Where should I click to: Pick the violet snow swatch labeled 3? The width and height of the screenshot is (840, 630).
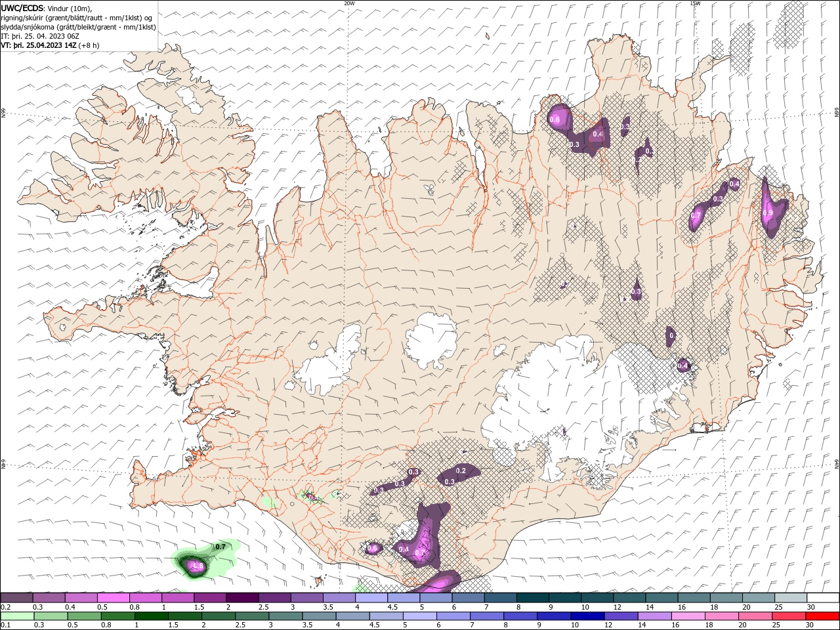point(307,598)
